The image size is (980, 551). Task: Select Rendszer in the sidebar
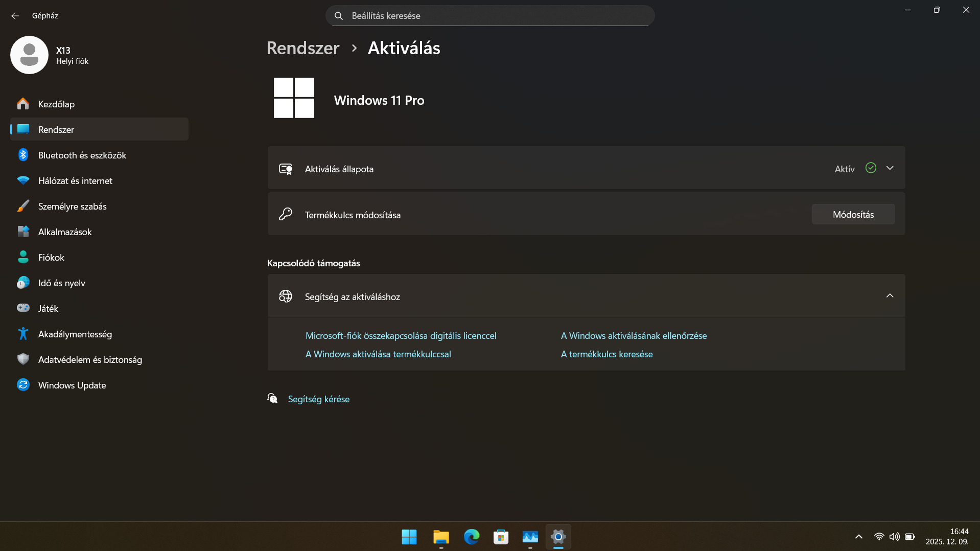pyautogui.click(x=99, y=129)
